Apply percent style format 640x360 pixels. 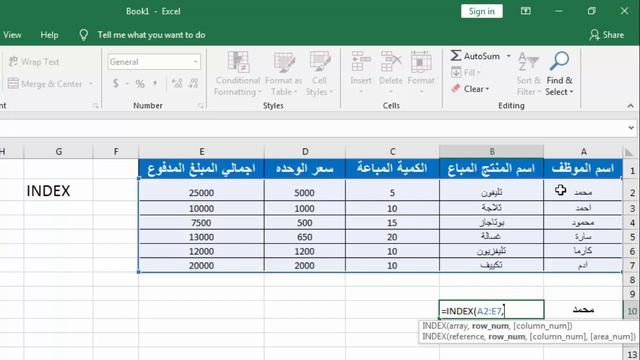click(x=140, y=84)
